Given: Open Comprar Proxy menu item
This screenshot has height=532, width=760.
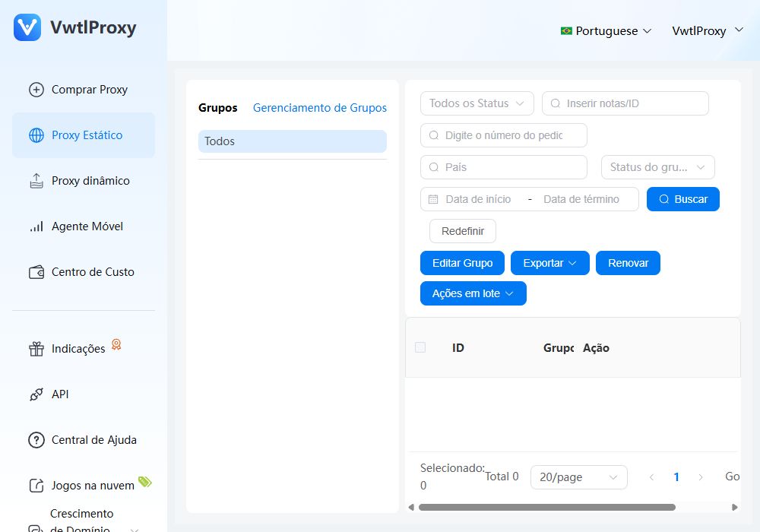Looking at the screenshot, I should (x=84, y=90).
